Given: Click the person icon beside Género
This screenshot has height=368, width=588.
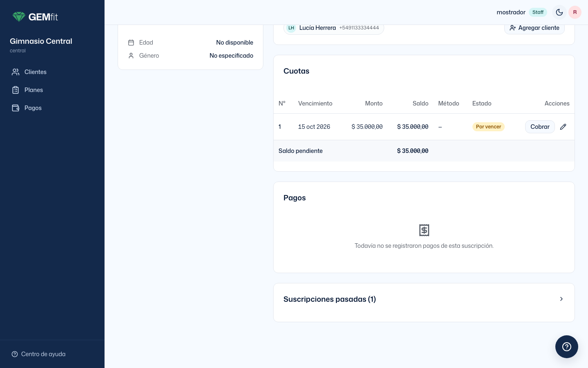Looking at the screenshot, I should (131, 56).
